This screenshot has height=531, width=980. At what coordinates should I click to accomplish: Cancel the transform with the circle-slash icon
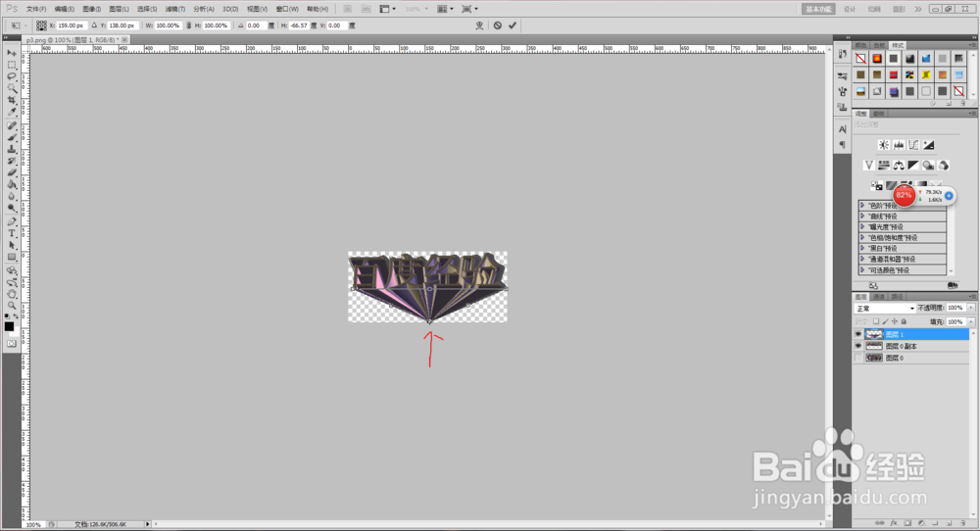tap(498, 25)
